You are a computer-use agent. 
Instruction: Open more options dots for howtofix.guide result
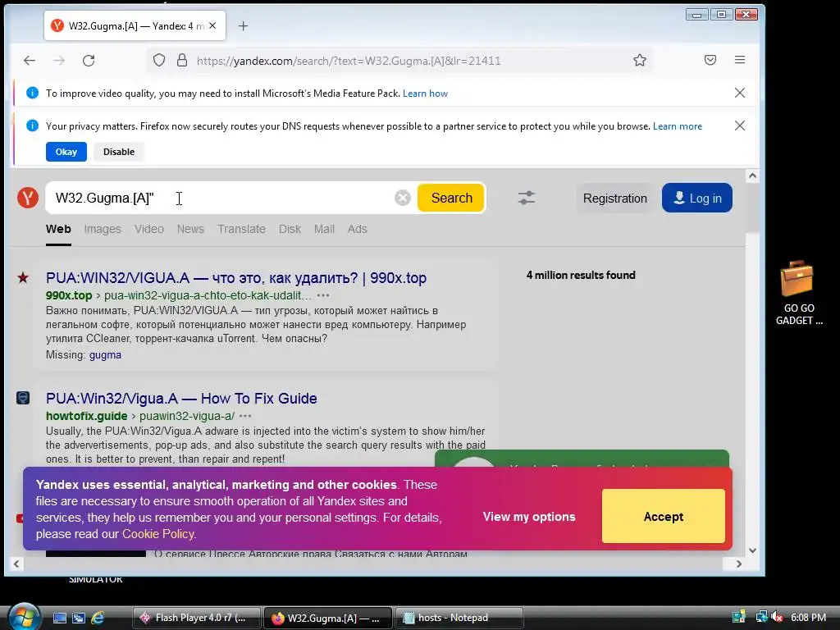(245, 416)
